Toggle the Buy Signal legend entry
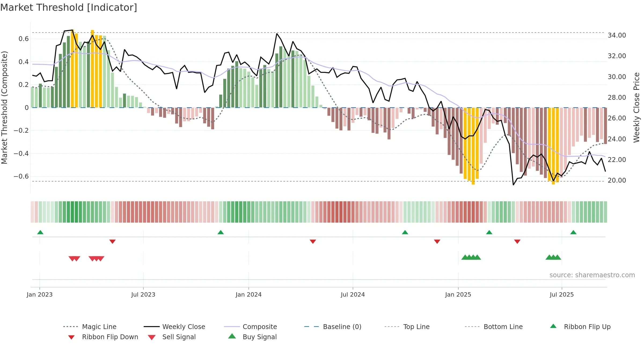 (252, 337)
